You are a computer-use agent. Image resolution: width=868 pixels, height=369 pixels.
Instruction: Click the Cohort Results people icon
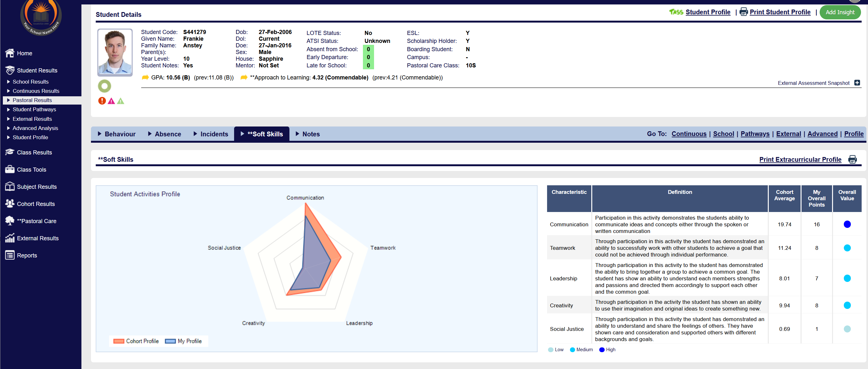pyautogui.click(x=10, y=204)
